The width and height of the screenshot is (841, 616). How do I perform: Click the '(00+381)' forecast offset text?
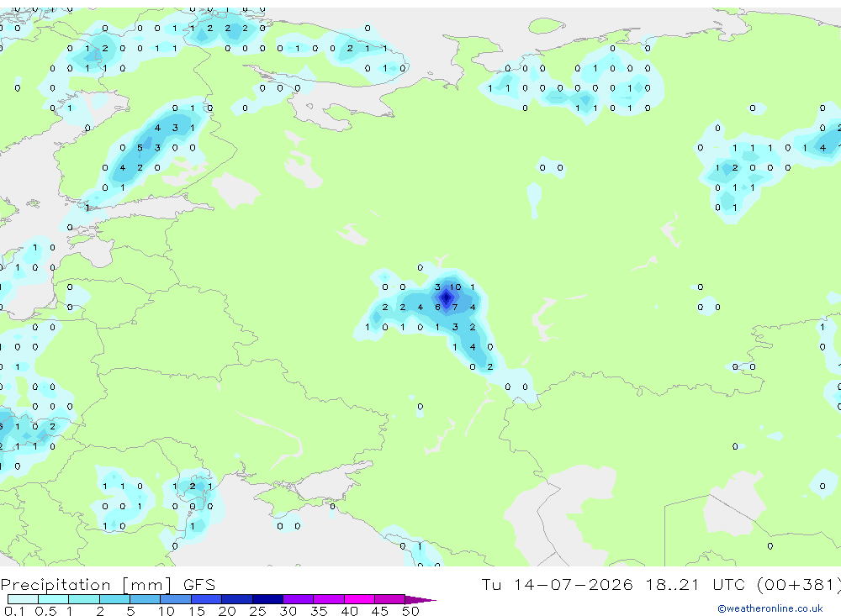click(x=799, y=585)
